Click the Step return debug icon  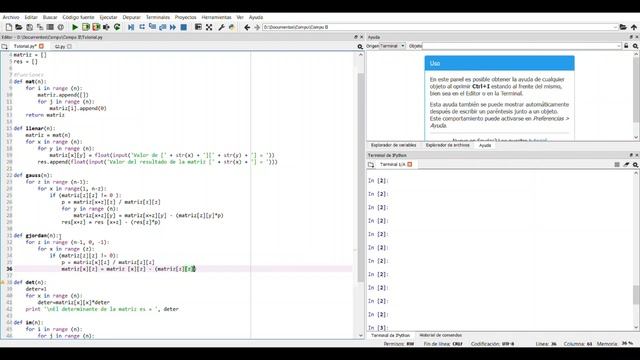[x=162, y=27]
